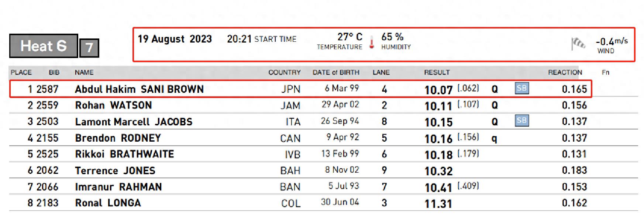This screenshot has width=644, height=216.
Task: Click the 20:21 start time
Action: (239, 39)
